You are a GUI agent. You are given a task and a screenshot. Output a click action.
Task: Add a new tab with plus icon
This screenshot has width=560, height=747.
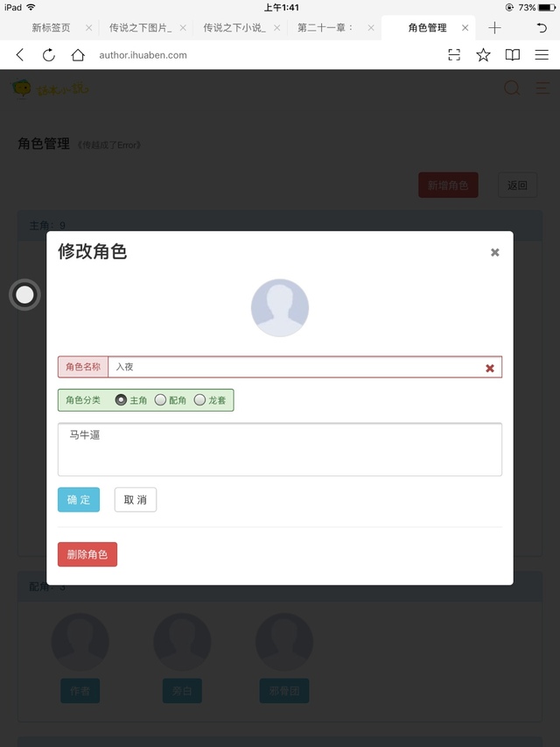[x=494, y=28]
